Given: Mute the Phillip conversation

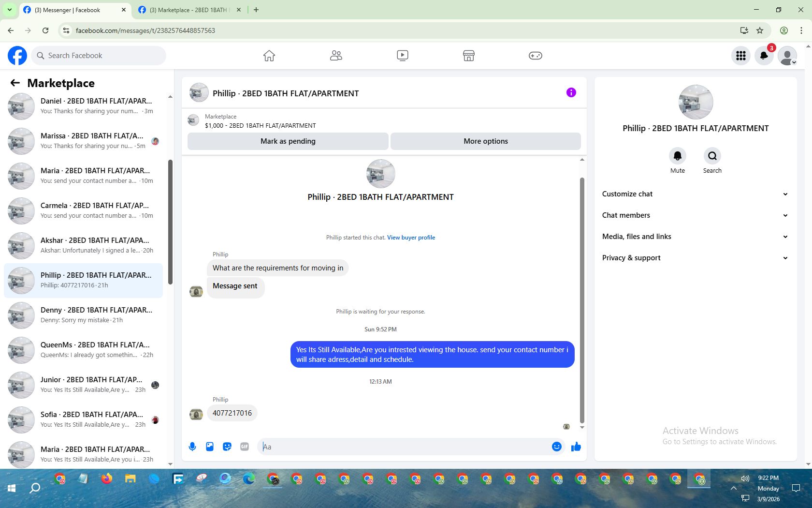Looking at the screenshot, I should click(678, 156).
